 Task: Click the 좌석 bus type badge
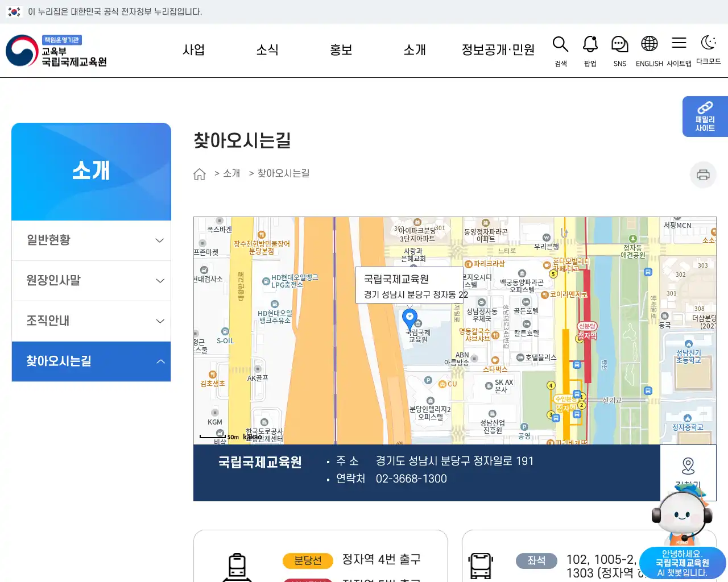[536, 561]
